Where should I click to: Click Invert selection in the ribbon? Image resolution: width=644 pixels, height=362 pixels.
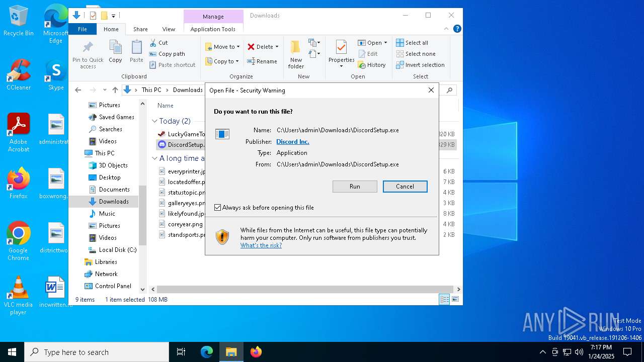click(420, 65)
